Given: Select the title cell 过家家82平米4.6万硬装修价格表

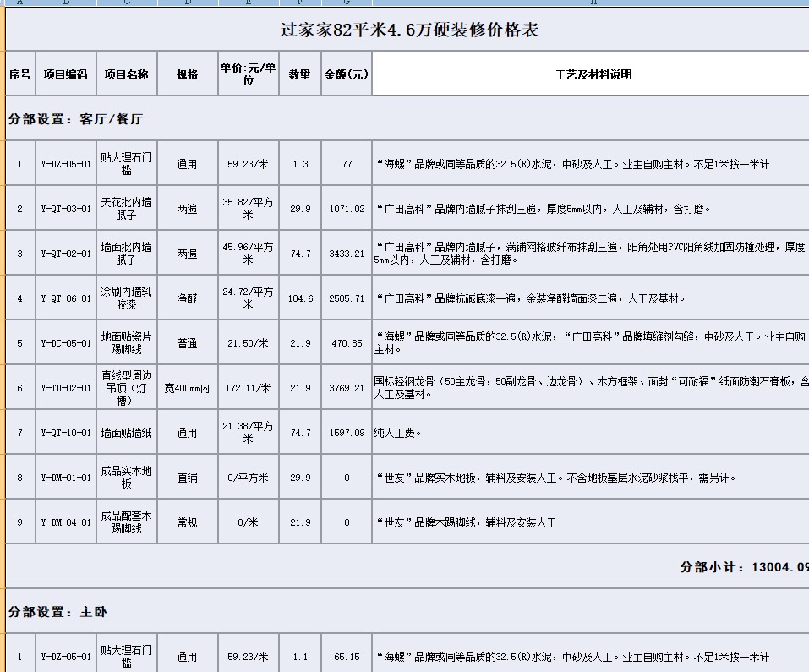Looking at the screenshot, I should [407, 30].
